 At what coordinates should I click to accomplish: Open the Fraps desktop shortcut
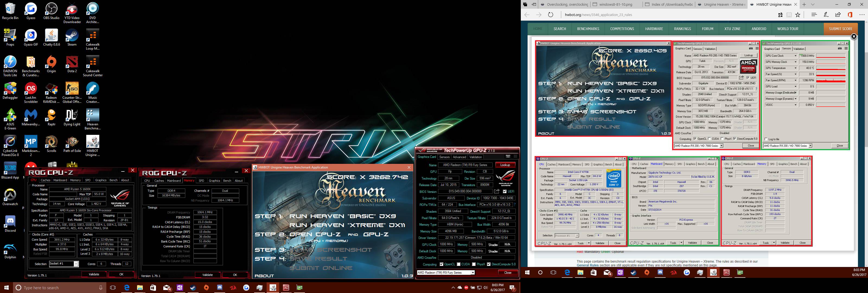(x=10, y=37)
